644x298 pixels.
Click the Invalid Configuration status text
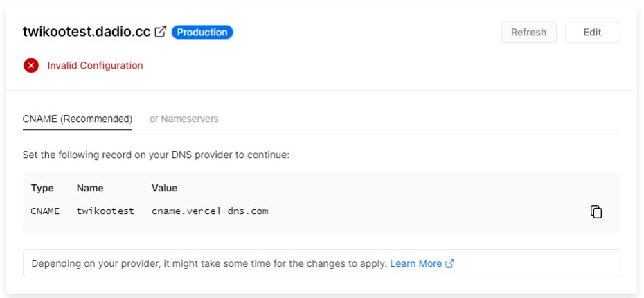point(95,66)
